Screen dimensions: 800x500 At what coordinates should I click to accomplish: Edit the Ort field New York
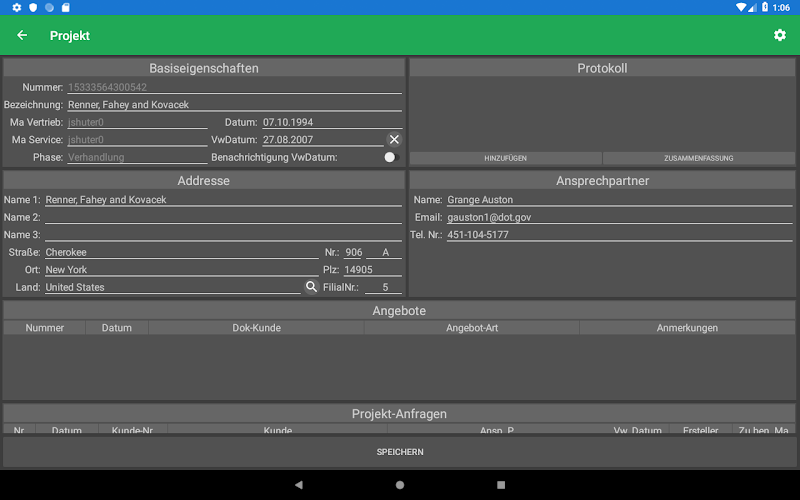pyautogui.click(x=182, y=269)
